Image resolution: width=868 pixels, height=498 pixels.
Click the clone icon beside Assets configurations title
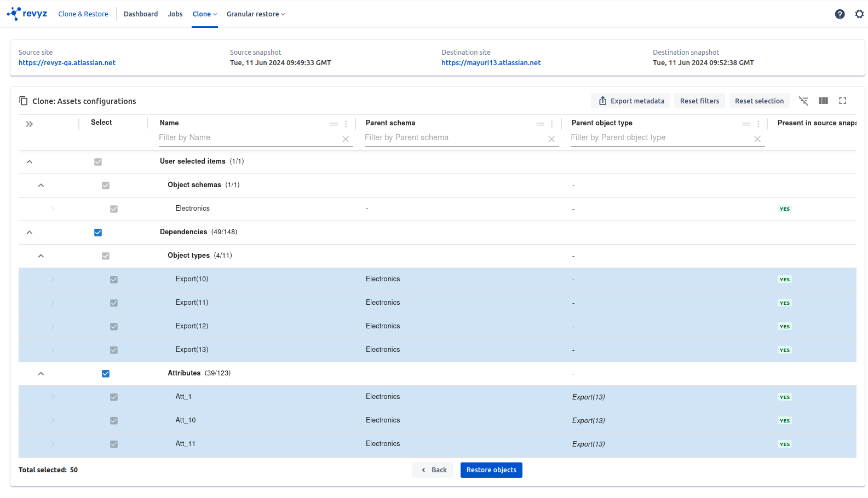24,101
